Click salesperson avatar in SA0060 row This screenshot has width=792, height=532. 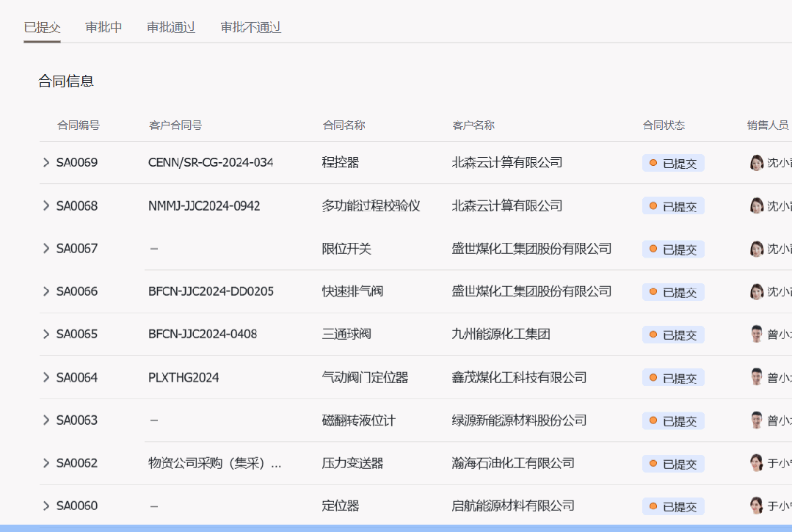(x=757, y=506)
